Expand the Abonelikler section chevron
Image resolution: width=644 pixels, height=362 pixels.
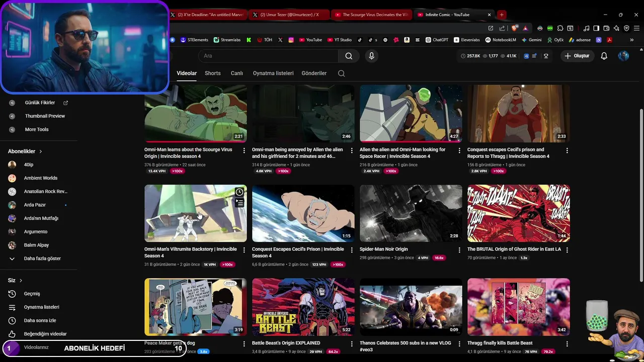tap(41, 151)
